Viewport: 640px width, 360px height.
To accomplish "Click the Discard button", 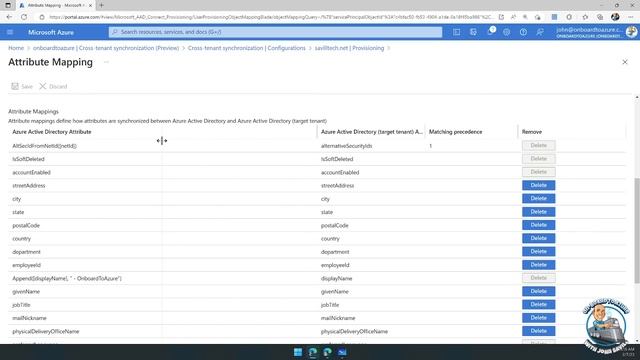I will pyautogui.click(x=53, y=87).
